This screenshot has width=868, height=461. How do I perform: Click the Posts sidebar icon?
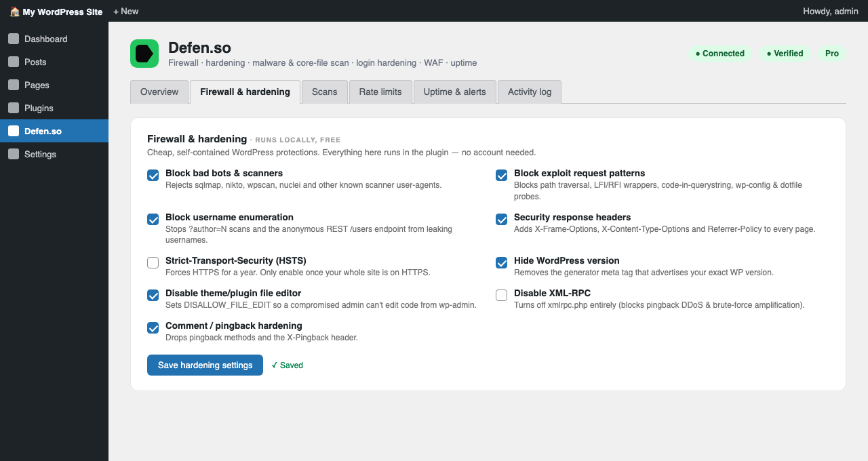pos(14,62)
